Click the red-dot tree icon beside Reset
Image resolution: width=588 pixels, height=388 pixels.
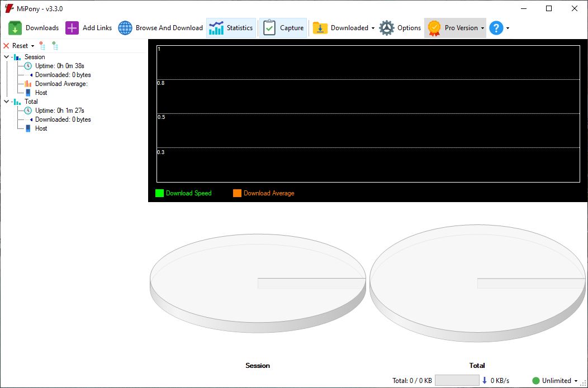(x=42, y=46)
